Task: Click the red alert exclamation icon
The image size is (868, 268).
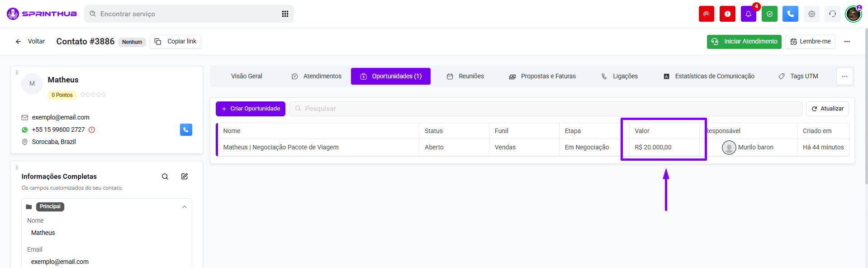Action: (727, 14)
